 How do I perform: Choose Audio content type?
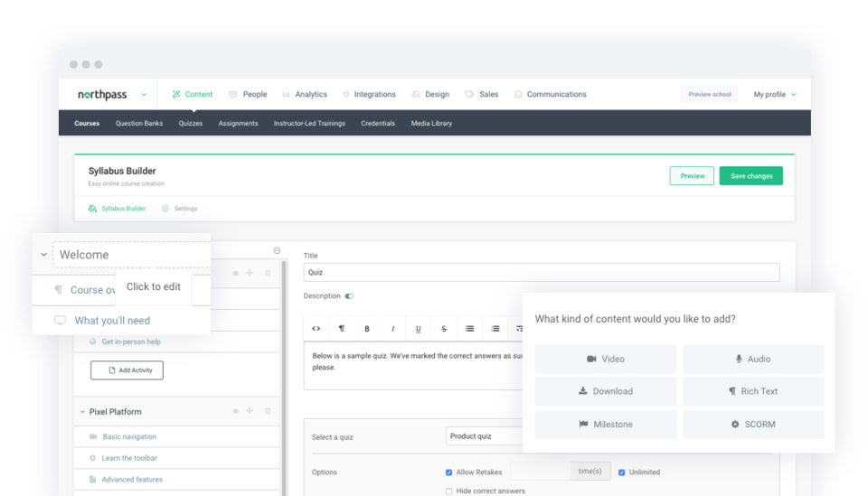(753, 359)
